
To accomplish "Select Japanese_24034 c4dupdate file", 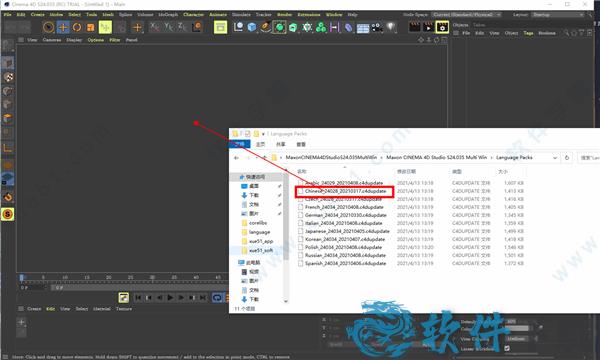I will (x=347, y=231).
